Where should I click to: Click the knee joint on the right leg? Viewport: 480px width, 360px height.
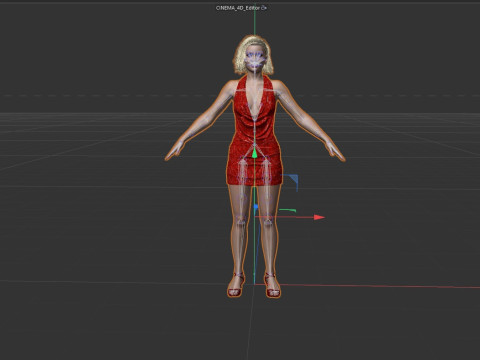click(x=268, y=221)
